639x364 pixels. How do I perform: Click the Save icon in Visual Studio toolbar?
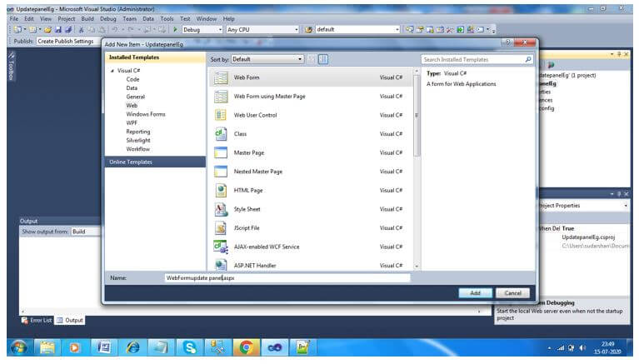coord(57,30)
